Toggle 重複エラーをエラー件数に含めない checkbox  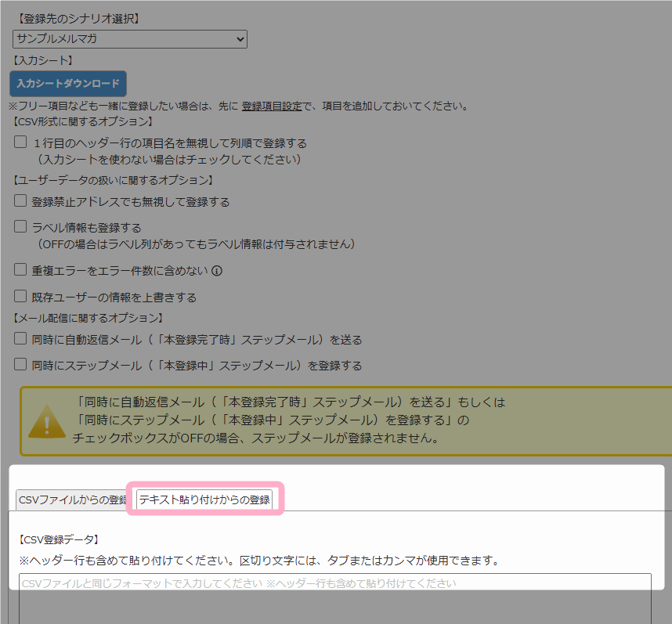pyautogui.click(x=20, y=269)
